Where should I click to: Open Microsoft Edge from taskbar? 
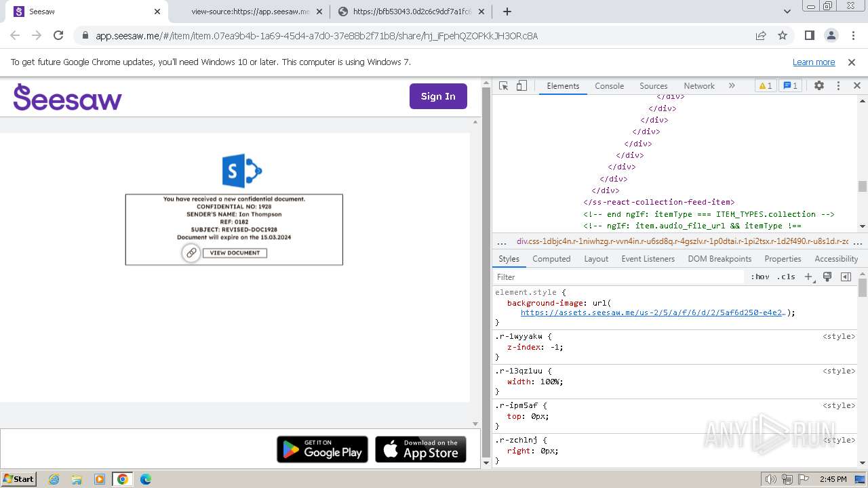click(x=145, y=479)
